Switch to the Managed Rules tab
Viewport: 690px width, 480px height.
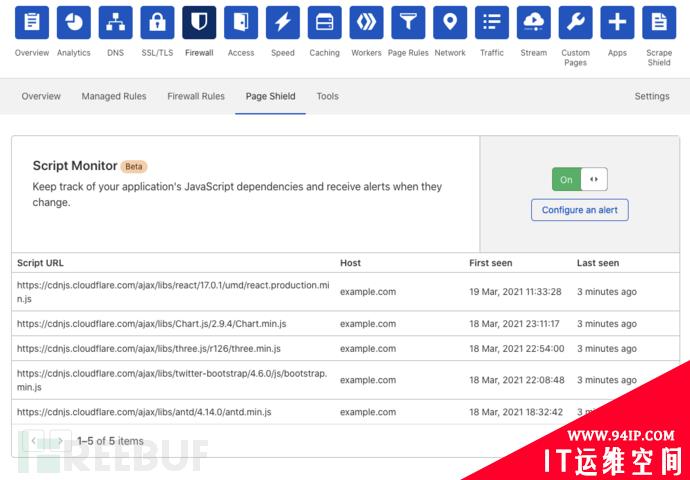[114, 96]
